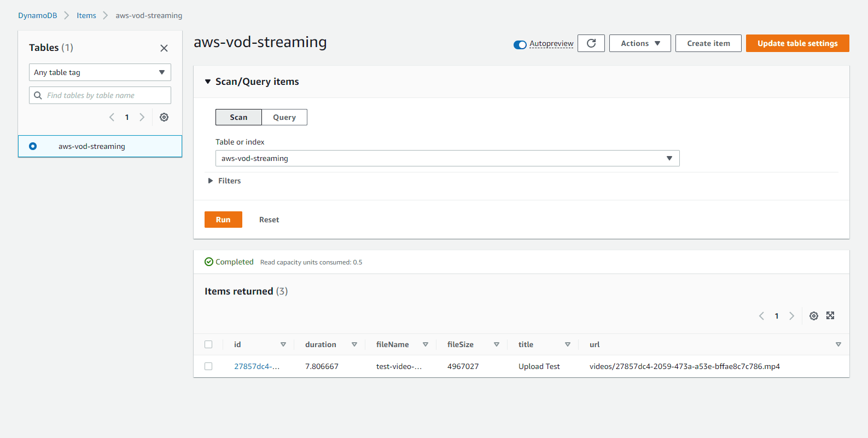Go to previous page of items returned
868x438 pixels.
[x=761, y=316]
